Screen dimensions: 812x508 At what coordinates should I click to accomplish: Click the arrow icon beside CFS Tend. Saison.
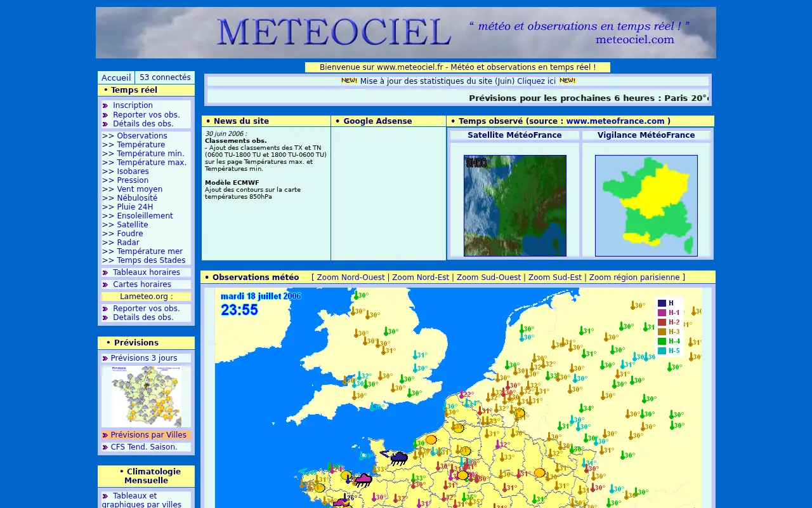105,447
